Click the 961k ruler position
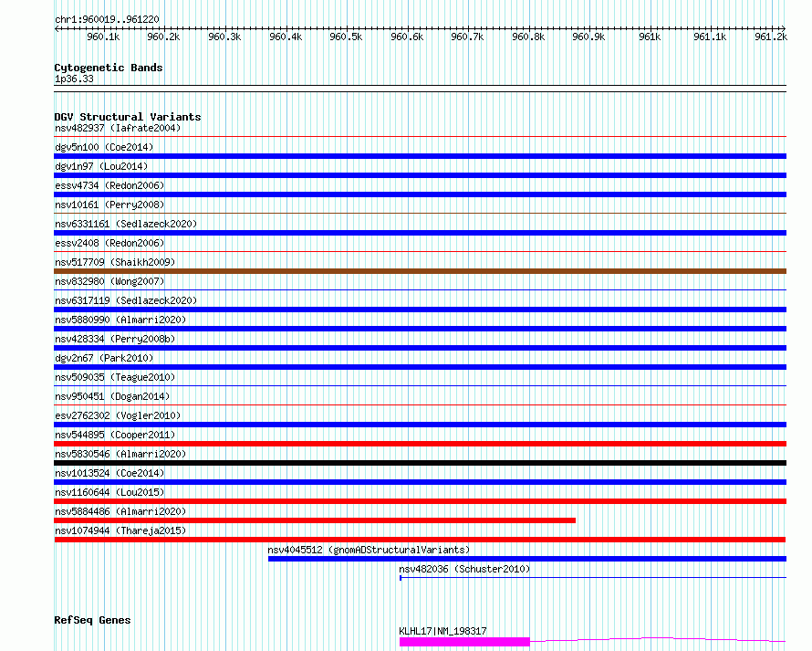The width and height of the screenshot is (812, 651). tap(650, 37)
